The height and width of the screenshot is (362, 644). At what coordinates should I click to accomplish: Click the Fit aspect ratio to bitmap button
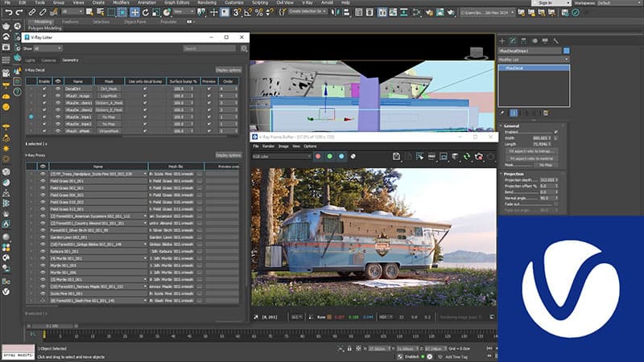click(531, 151)
